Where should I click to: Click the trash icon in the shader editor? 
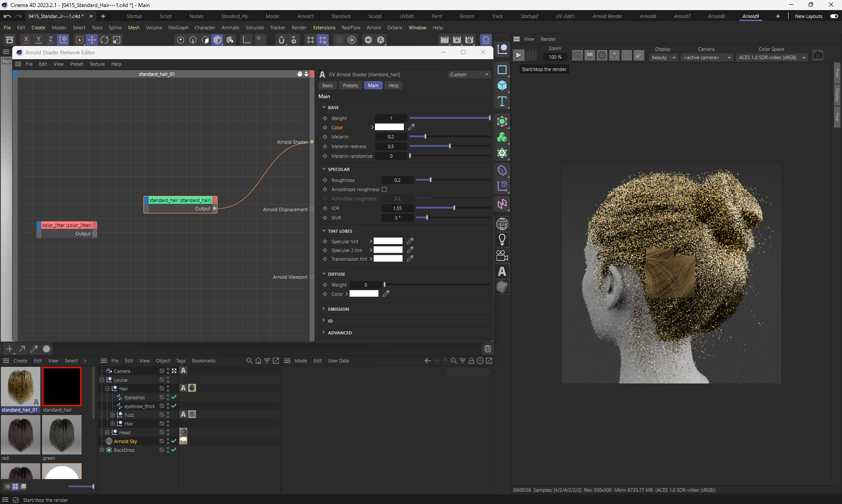(x=487, y=349)
